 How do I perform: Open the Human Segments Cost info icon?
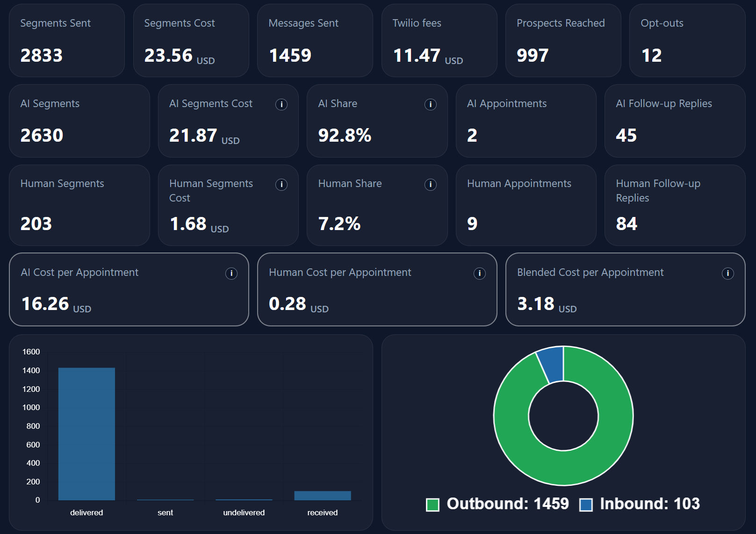281,185
